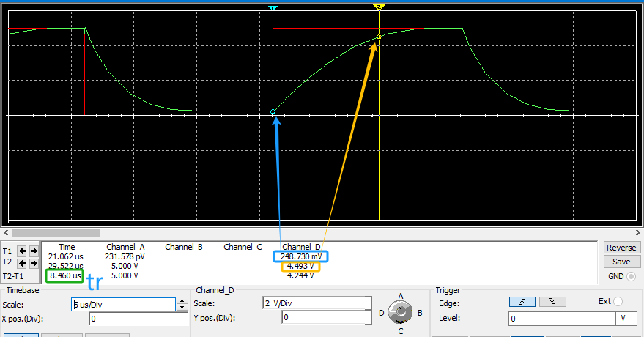
Task: Select yellow cursor 2 marker at top
Action: point(379,7)
